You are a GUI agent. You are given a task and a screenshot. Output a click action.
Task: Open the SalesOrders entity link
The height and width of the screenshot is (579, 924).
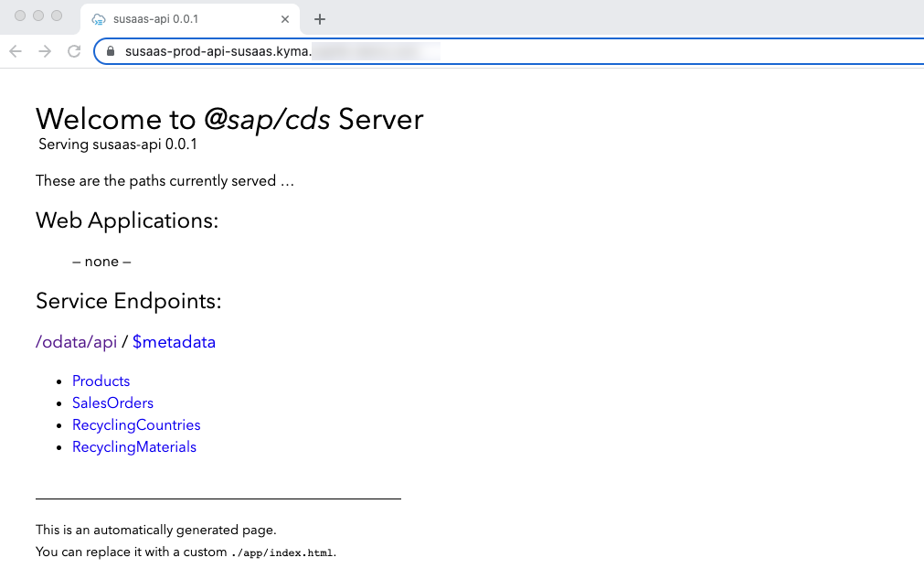click(112, 402)
